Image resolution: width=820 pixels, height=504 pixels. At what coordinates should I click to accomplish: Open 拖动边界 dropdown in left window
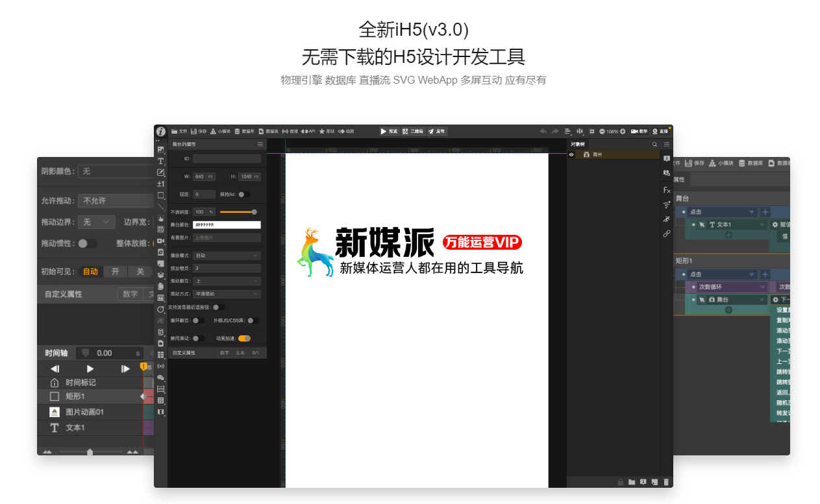click(96, 222)
